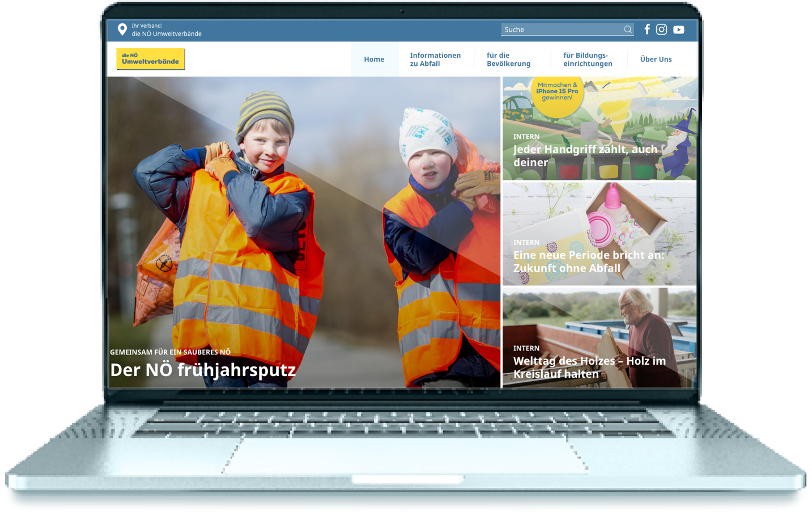Open the 'Über Uns' section
This screenshot has width=812, height=515.
click(656, 59)
